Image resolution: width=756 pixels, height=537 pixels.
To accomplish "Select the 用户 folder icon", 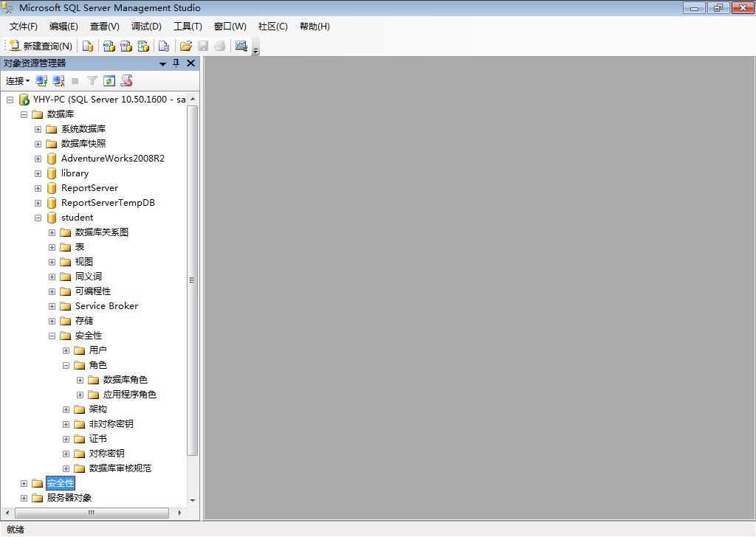I will coord(80,350).
